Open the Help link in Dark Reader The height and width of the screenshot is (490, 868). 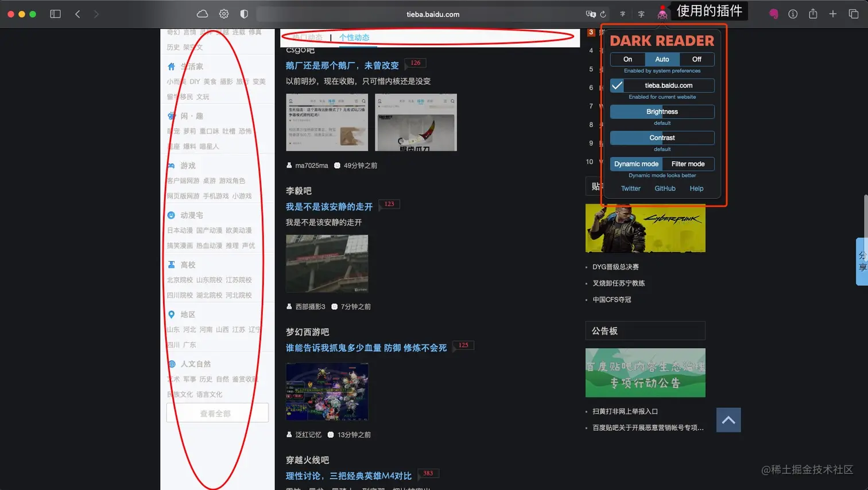click(696, 188)
